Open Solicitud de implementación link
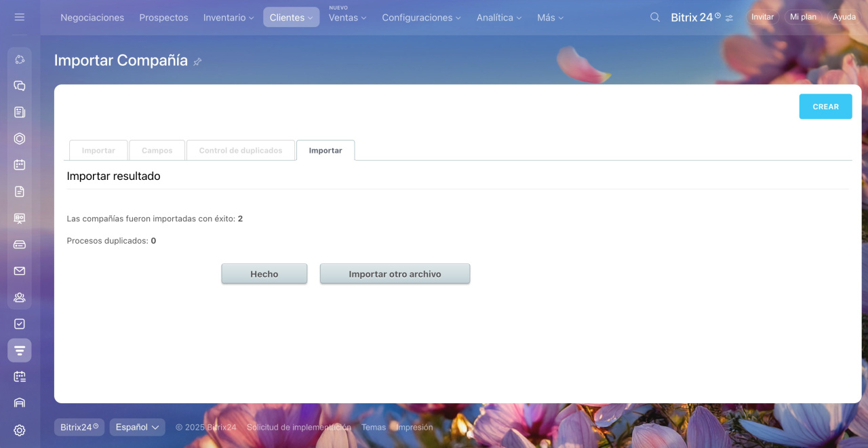868x448 pixels. pyautogui.click(x=299, y=428)
